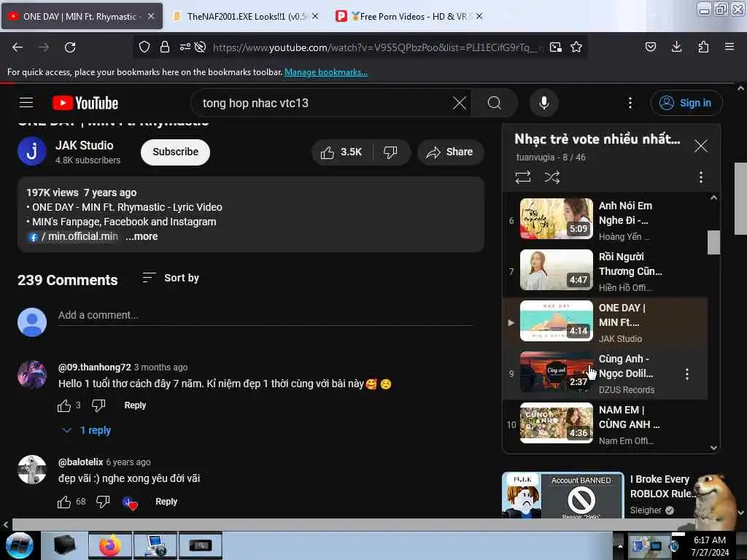Go to the YouTube home logo

click(x=85, y=103)
